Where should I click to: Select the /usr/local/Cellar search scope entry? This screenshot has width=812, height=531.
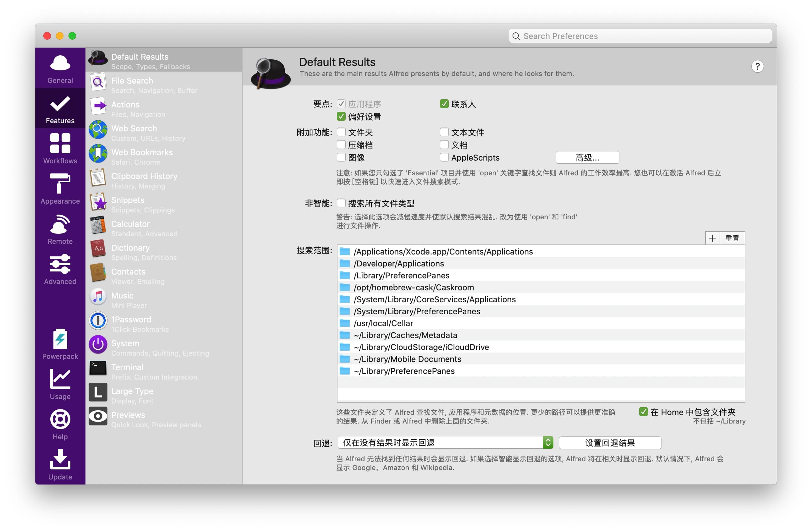pyautogui.click(x=383, y=323)
